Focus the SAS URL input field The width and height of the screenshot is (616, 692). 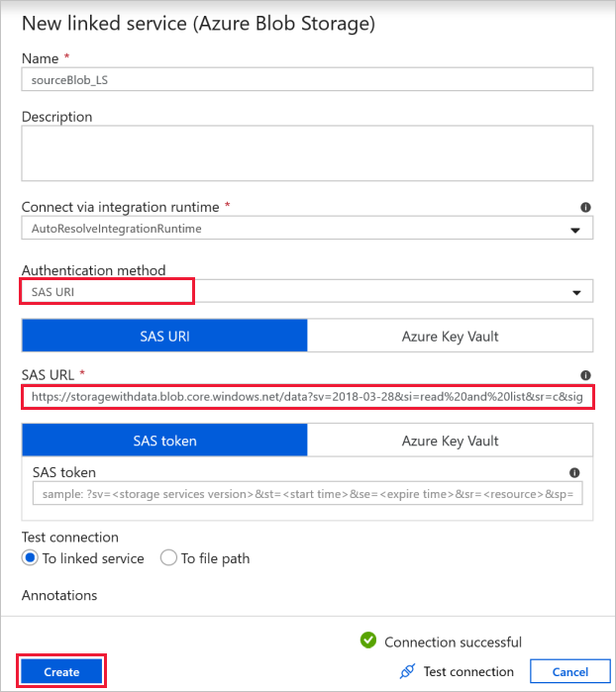307,397
